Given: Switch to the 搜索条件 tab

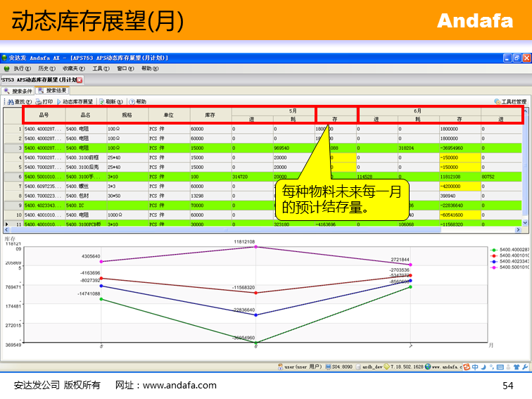Looking at the screenshot, I should 18,91.
